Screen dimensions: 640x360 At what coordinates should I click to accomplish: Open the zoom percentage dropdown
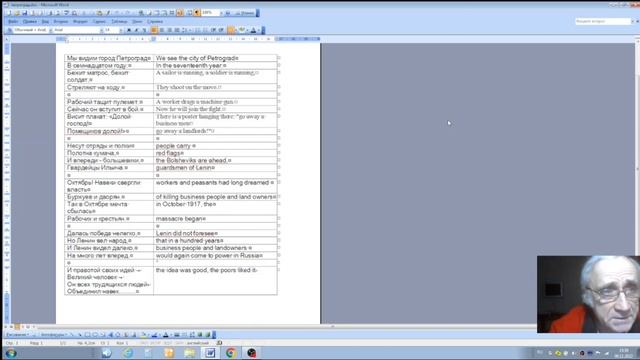pos(222,13)
